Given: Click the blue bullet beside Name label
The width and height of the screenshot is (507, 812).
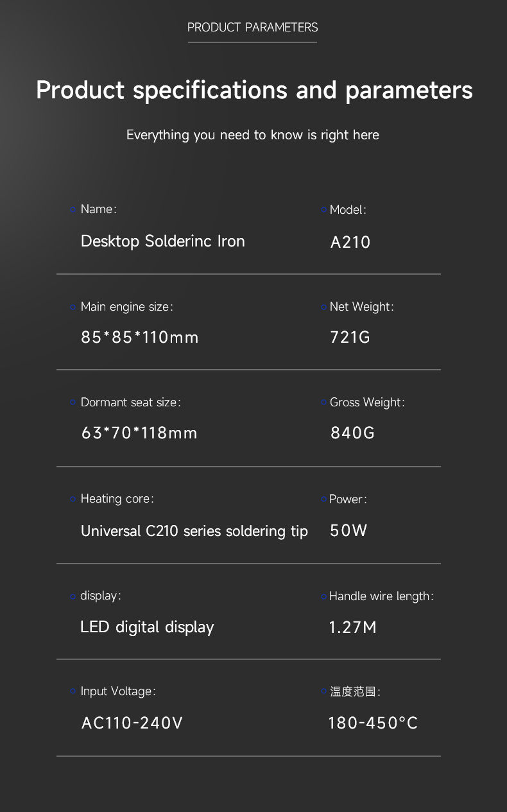Looking at the screenshot, I should [x=73, y=210].
